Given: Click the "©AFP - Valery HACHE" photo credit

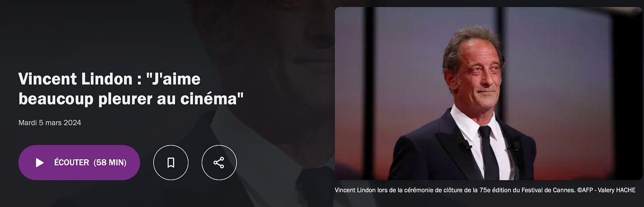Looking at the screenshot, I should click(606, 190).
